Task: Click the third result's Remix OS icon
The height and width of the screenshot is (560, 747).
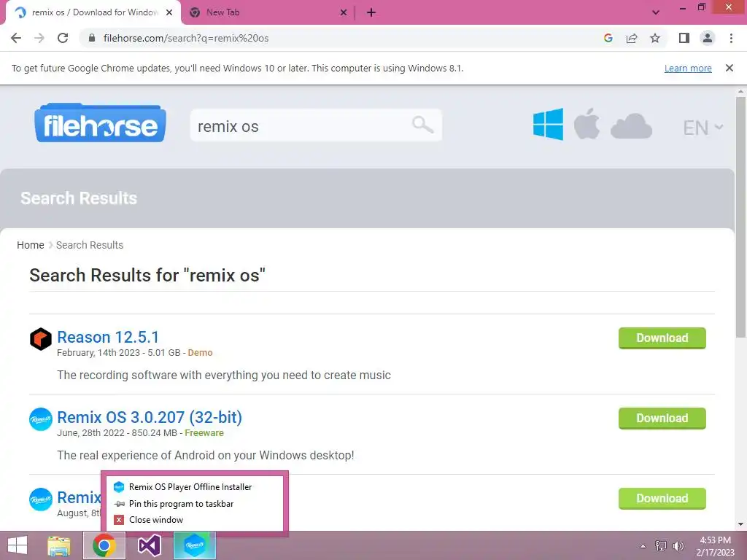Action: (x=41, y=499)
